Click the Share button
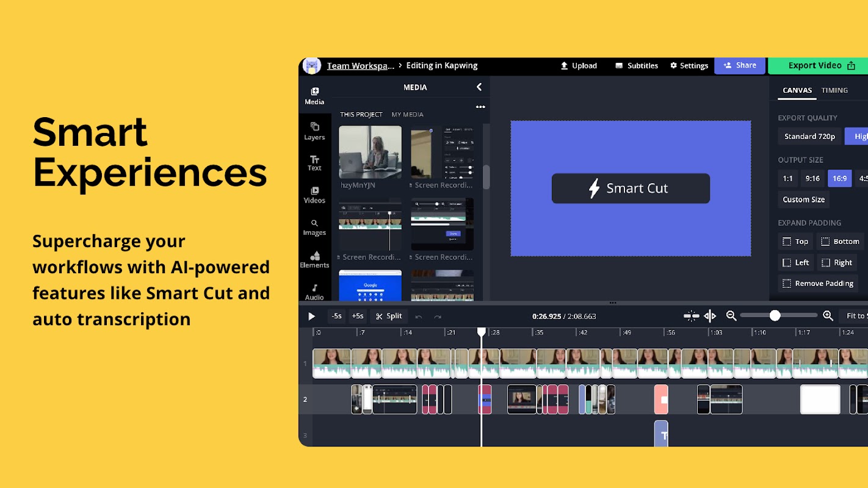868x488 pixels. (740, 66)
